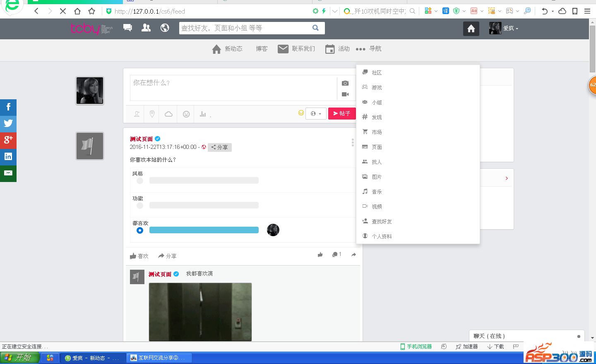This screenshot has width=596, height=364.
Task: Open the dropdown arrow next to the undo icon
Action: [x=553, y=11]
